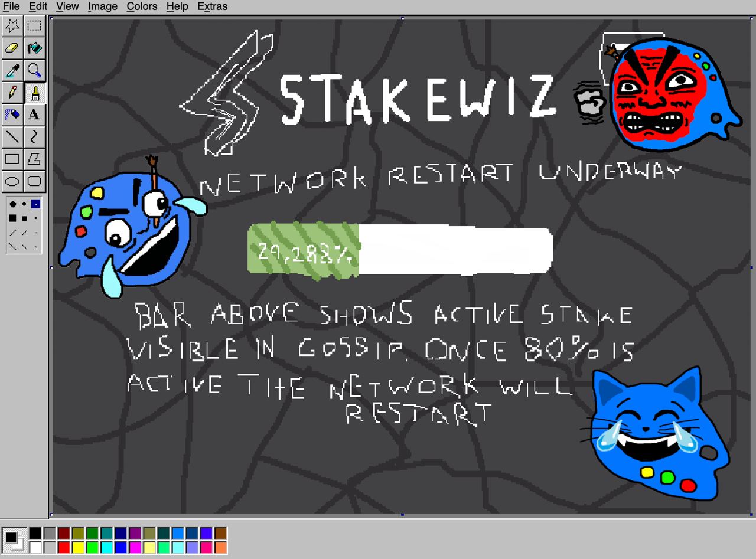Select the purple palette swatch

[x=135, y=534]
